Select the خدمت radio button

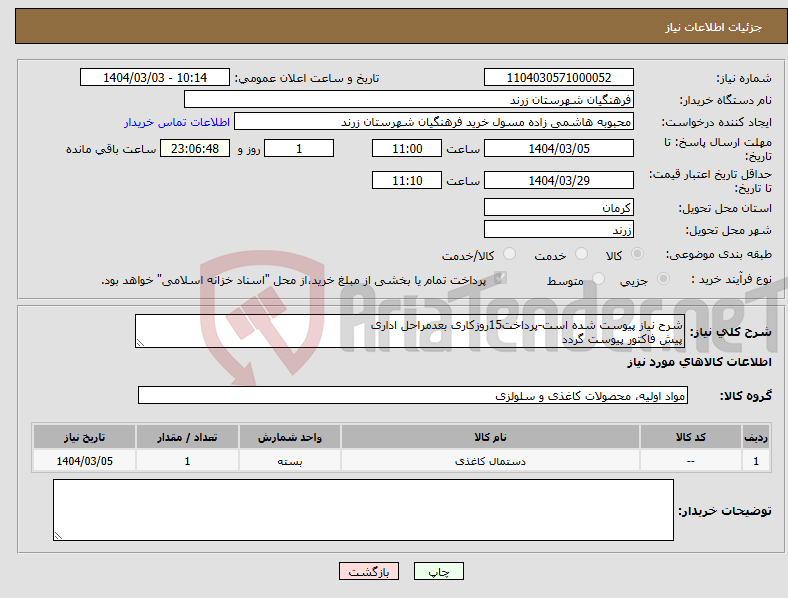click(x=581, y=254)
